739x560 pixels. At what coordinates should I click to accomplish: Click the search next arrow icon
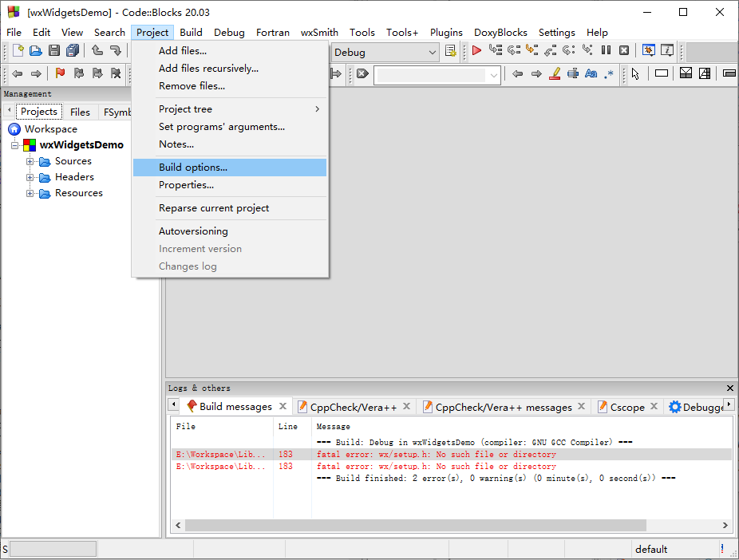535,73
